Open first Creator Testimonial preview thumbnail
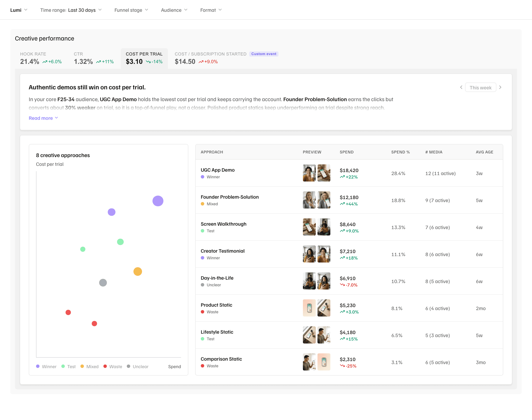Screen dimensions: 532x420 309,254
